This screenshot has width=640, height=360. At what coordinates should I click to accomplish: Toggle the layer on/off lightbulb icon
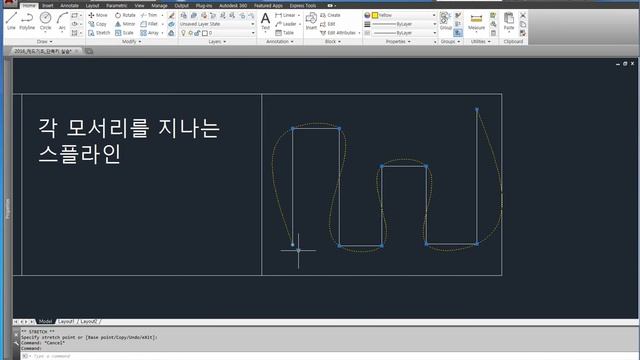click(x=183, y=33)
